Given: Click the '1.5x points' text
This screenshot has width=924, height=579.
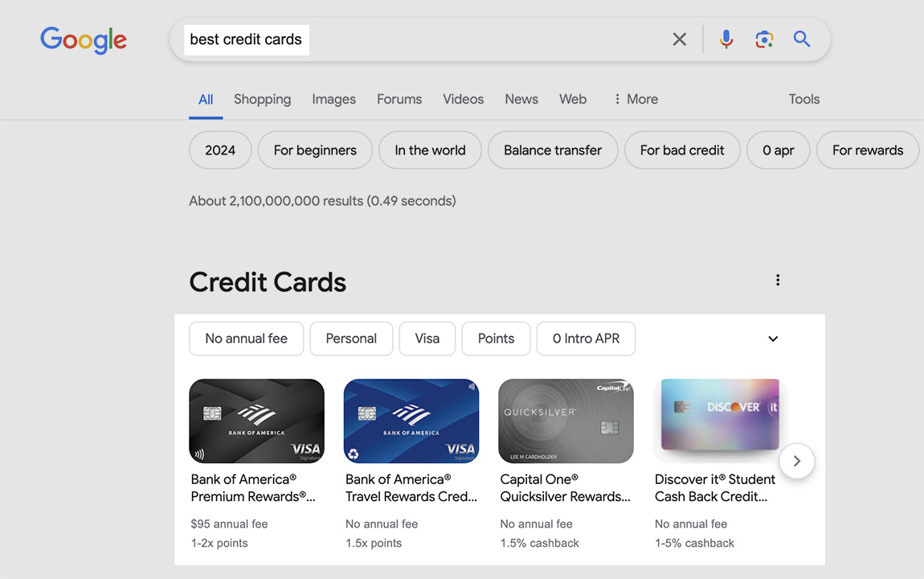Looking at the screenshot, I should point(374,543).
